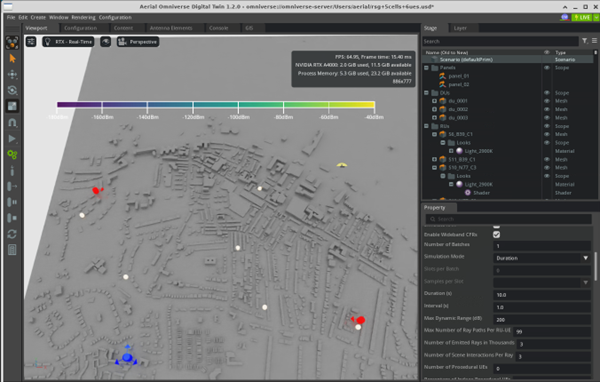Select the blue UE marker in viewport
The height and width of the screenshot is (382, 600).
127,358
